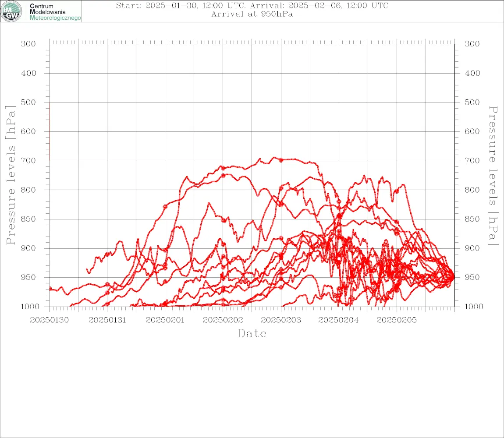The height and width of the screenshot is (438, 504).
Task: Click the Centrum Modelowania Meteorologicznego header text
Action: pos(55,12)
